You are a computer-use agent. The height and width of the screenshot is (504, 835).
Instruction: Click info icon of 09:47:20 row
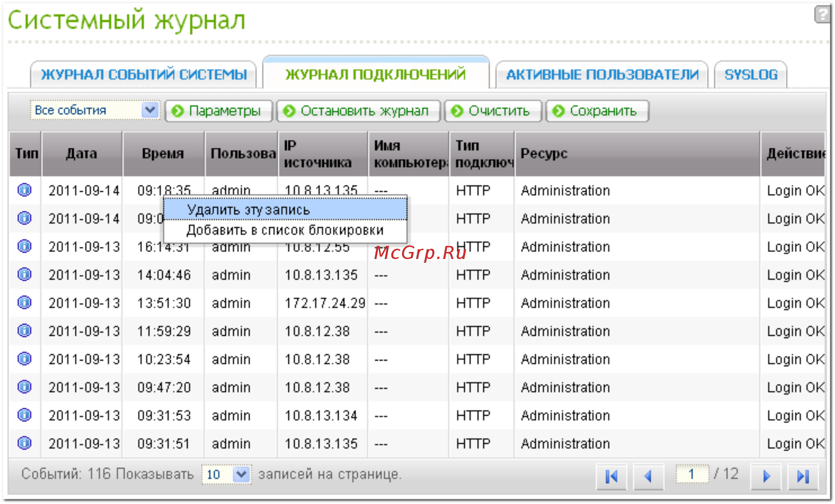coord(24,387)
